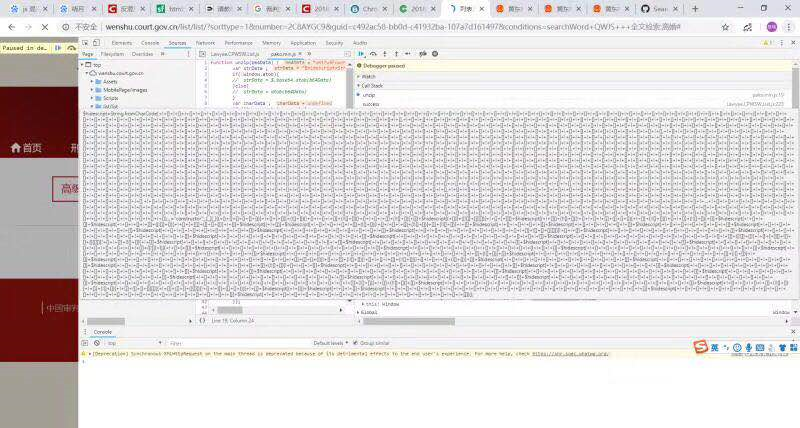Resume script execution in debugger toolbar

361,54
